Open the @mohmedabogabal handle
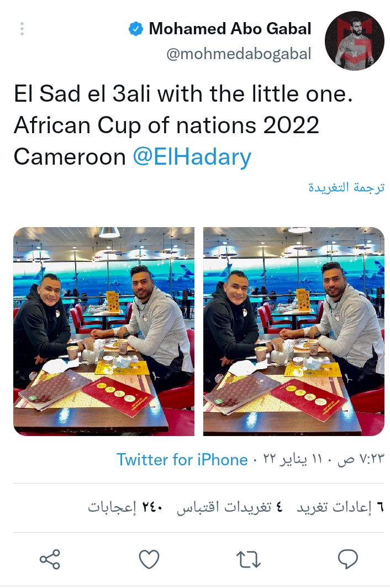 [238, 54]
